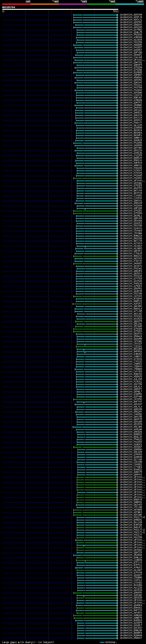Image resolution: width=146 pixels, height=644 pixels.
Task: Click the white query sequence bar
Action: tap(60, 10)
